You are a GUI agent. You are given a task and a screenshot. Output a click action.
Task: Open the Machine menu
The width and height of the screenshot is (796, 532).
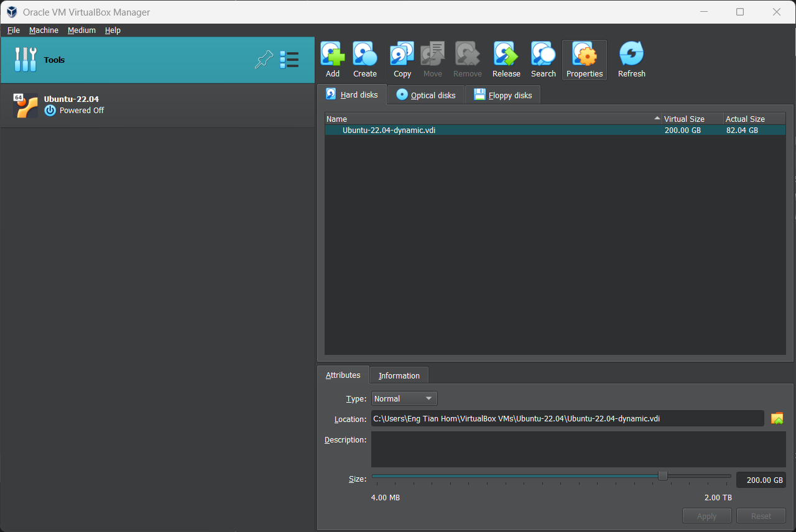click(x=44, y=30)
